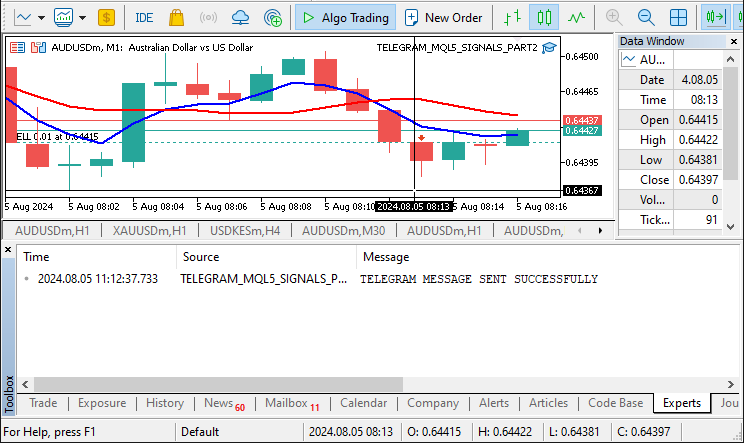Open the History tab

tap(165, 403)
